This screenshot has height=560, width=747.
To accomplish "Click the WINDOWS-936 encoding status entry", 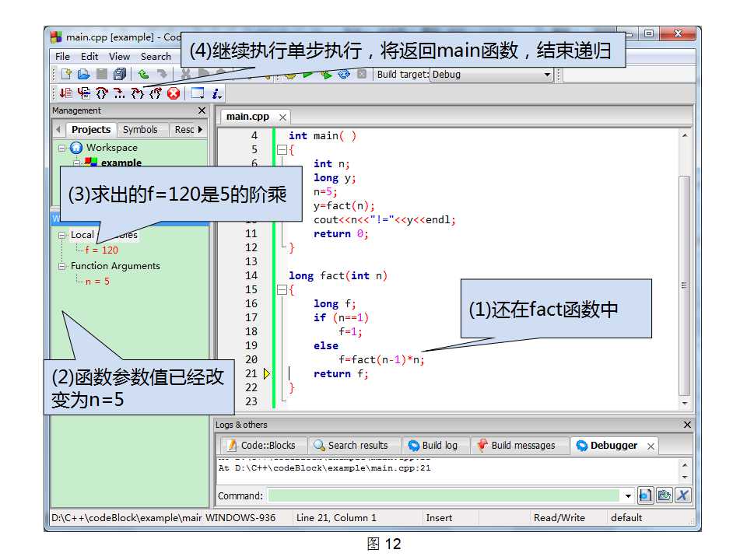I will [240, 518].
